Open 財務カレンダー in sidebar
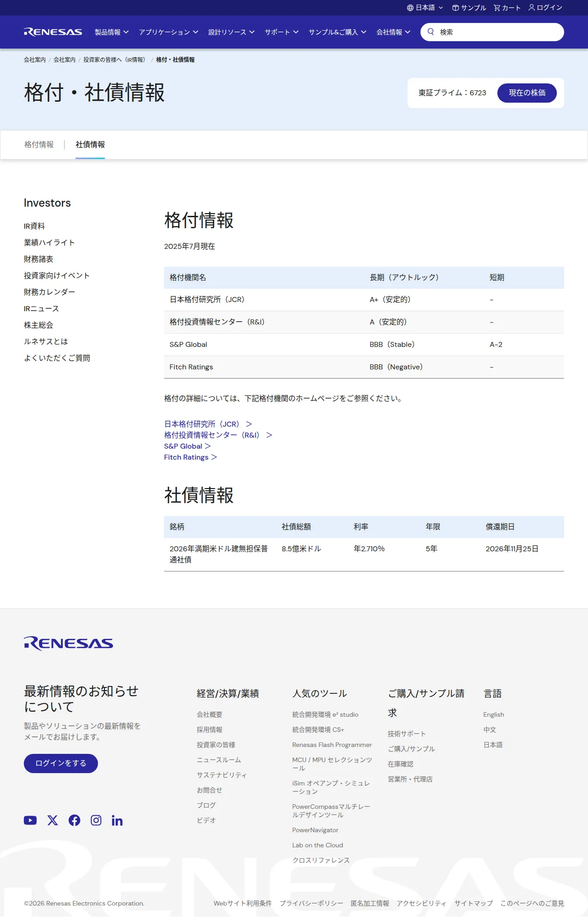 [49, 292]
